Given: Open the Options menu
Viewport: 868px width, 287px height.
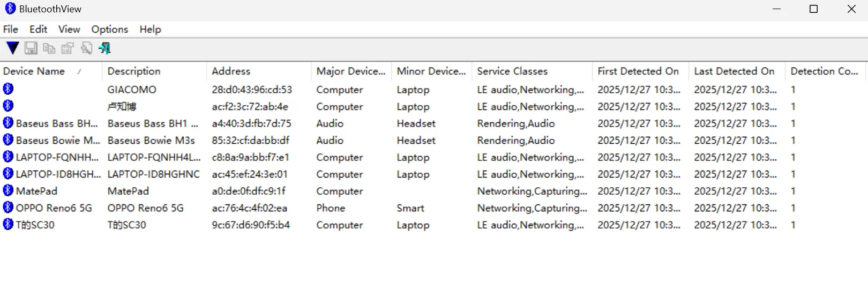Looking at the screenshot, I should tap(109, 29).
